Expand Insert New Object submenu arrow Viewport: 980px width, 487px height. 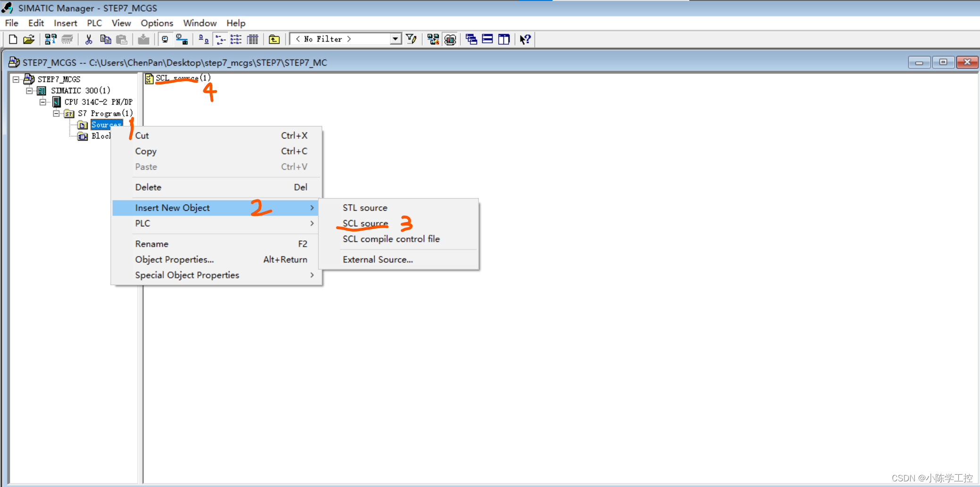point(312,207)
